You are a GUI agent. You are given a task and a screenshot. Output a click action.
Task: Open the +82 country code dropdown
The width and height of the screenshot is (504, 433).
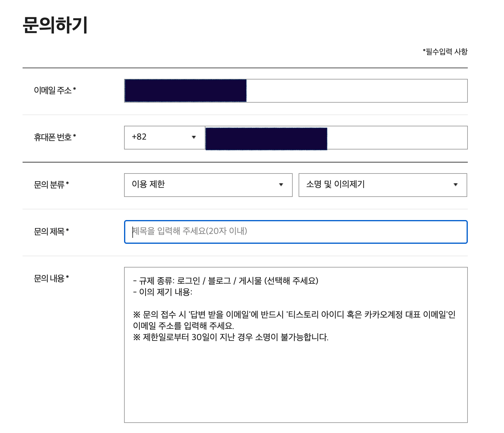coord(163,138)
